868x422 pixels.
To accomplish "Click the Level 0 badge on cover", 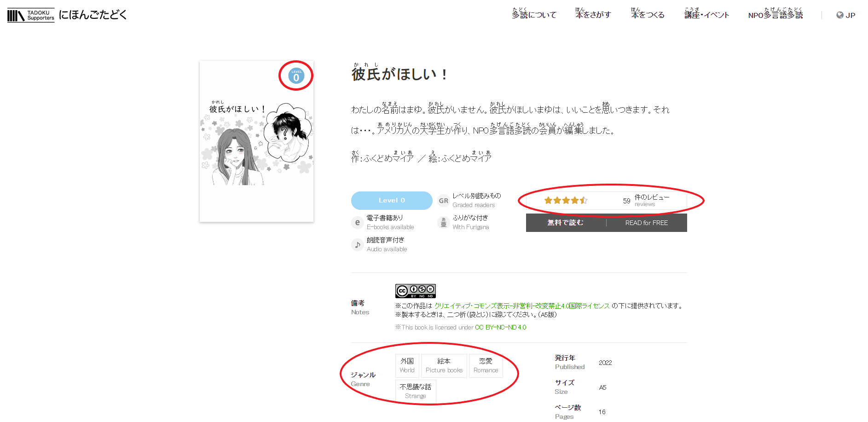I will pyautogui.click(x=296, y=76).
